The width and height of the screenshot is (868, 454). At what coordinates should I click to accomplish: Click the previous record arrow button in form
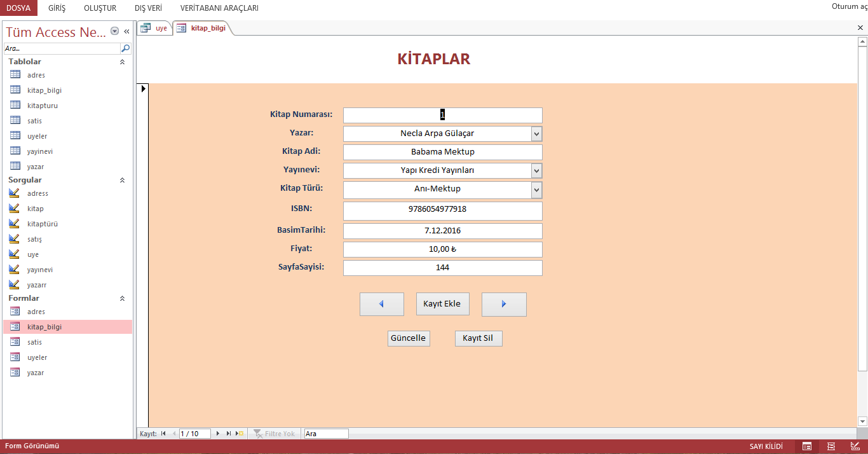point(381,305)
